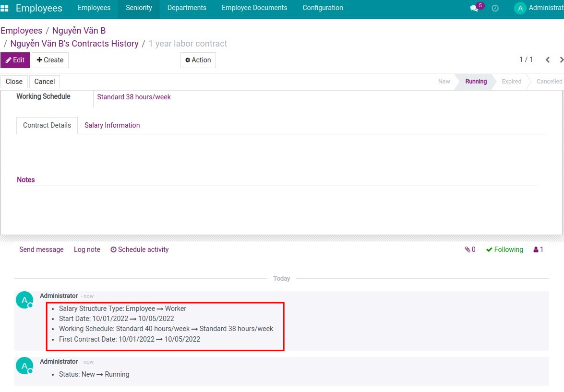Screen dimensions: 564x392
Task: Unfollow the contract by clicking Following
Action: pyautogui.click(x=504, y=249)
